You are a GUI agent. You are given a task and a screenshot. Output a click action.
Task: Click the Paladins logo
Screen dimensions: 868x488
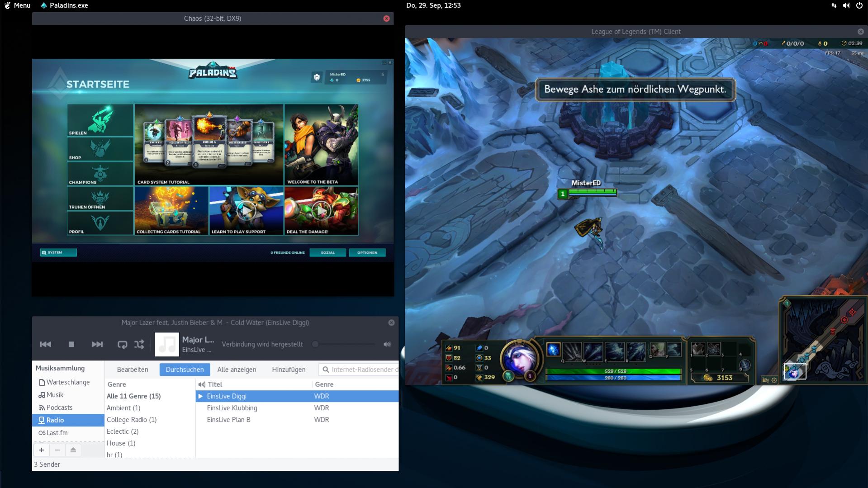(213, 71)
